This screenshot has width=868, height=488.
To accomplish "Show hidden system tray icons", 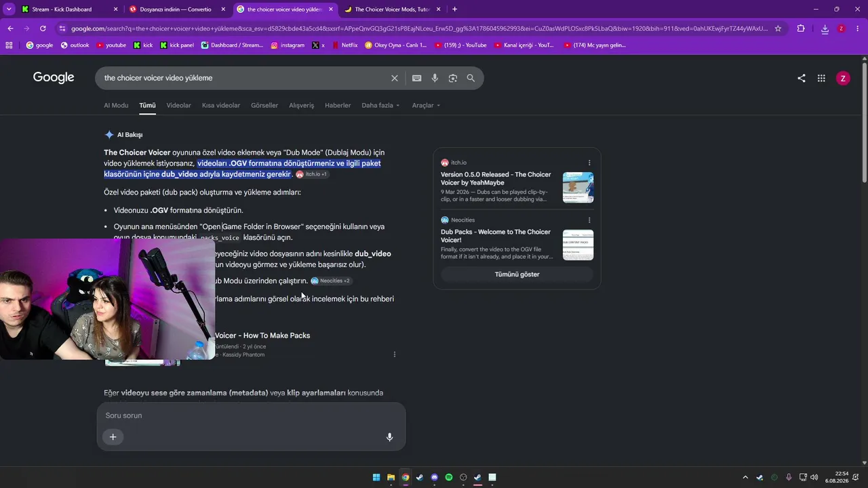I will 745,477.
